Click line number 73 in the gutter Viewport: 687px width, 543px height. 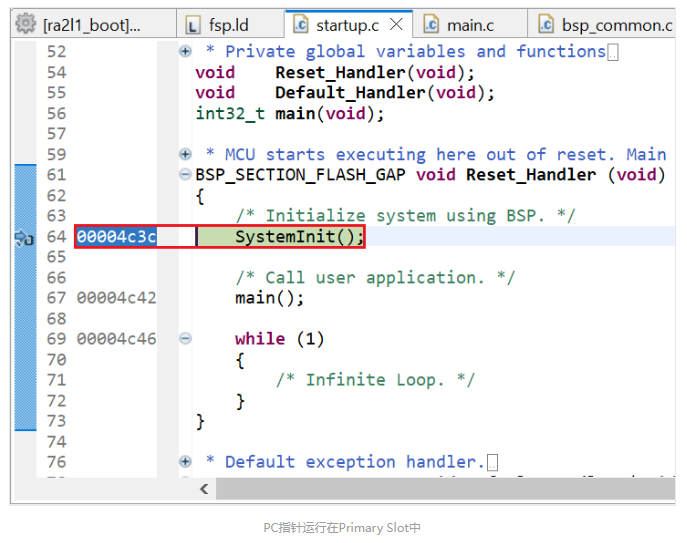pos(57,421)
